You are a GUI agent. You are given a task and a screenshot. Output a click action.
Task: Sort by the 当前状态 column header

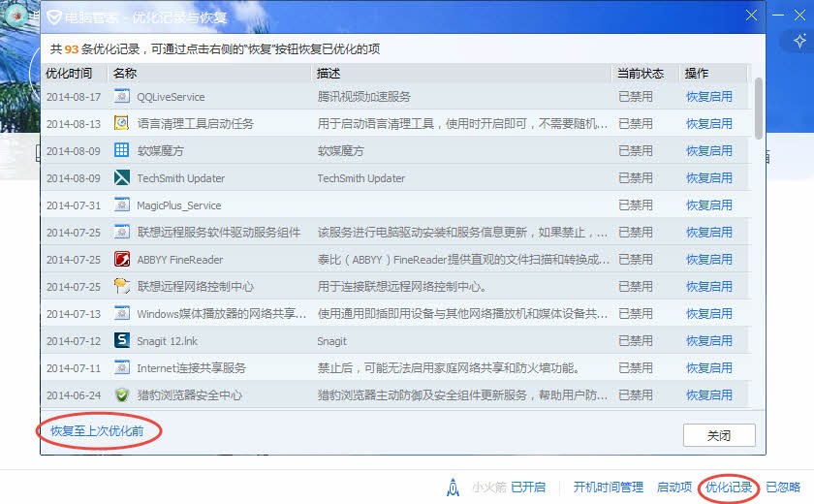tap(641, 74)
